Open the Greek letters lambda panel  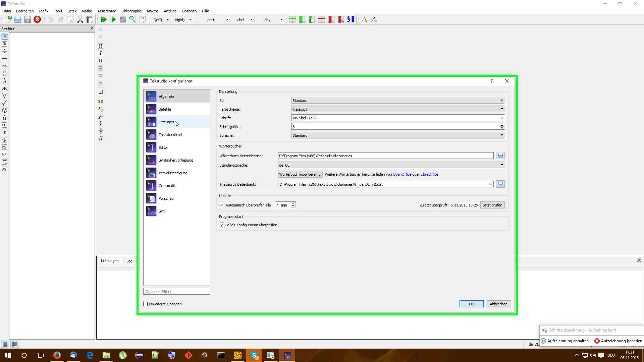4,81
